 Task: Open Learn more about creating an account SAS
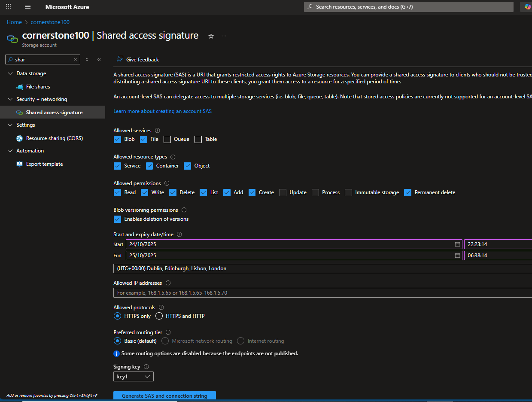162,111
